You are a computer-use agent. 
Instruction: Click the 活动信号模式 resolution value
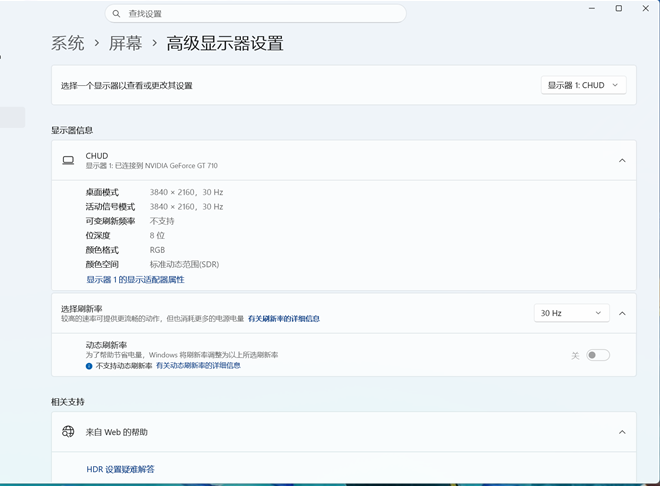(186, 207)
